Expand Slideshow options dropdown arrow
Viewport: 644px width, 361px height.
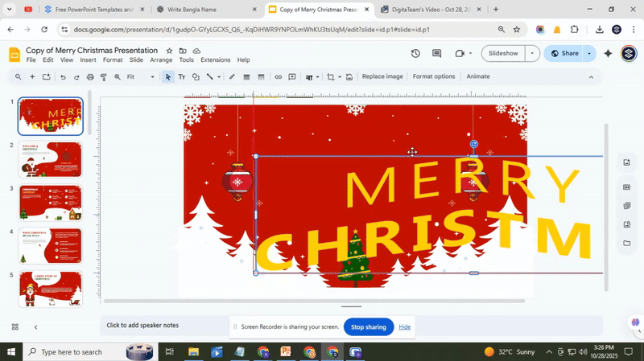[531, 54]
